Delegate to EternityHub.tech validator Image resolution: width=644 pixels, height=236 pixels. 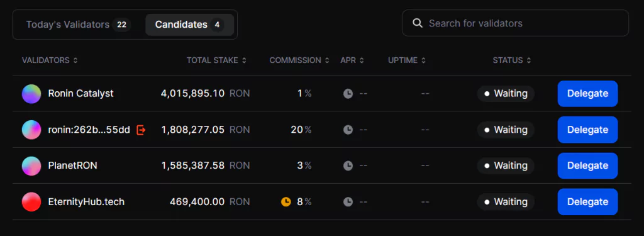point(587,202)
